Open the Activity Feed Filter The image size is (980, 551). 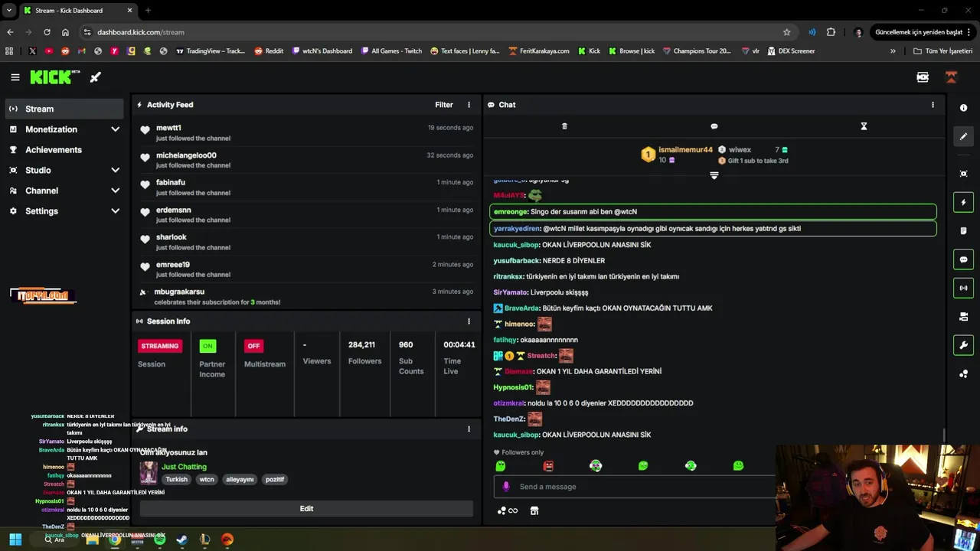click(444, 105)
